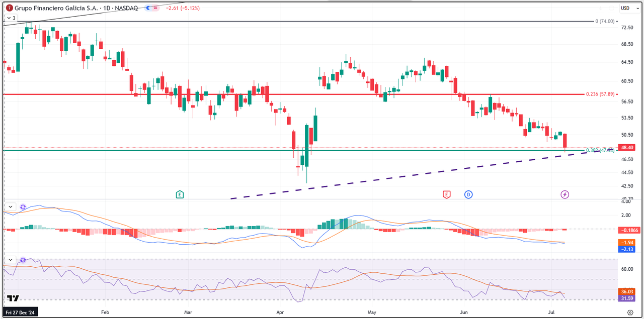Click the Grupo Financiero Galicia red logo icon

pyautogui.click(x=9, y=8)
